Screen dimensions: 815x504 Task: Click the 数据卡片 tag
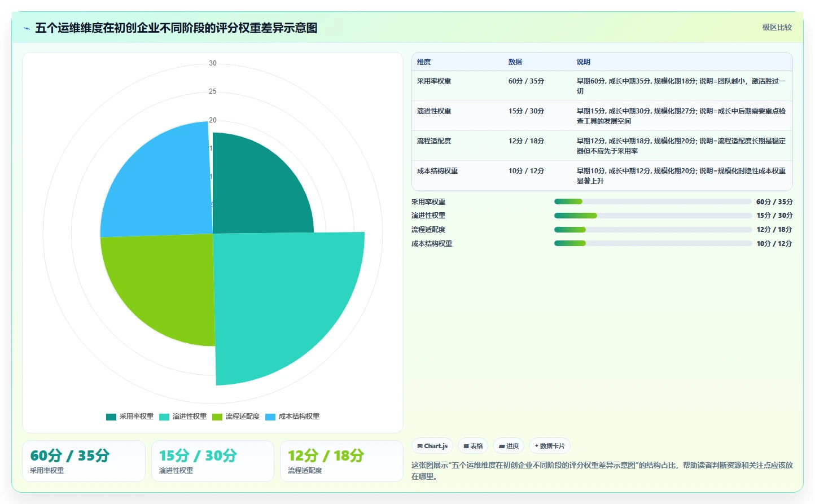550,446
